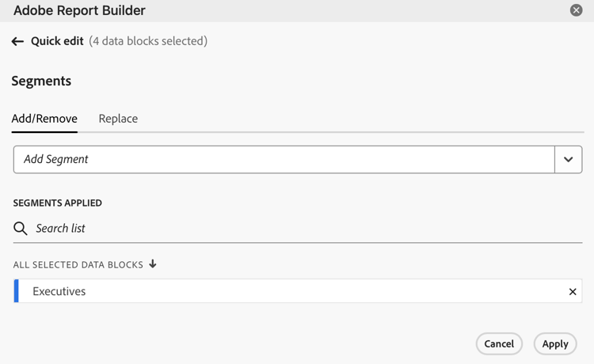Click into the Add Segment field
Viewport: 594px width, 364px height.
pos(284,159)
